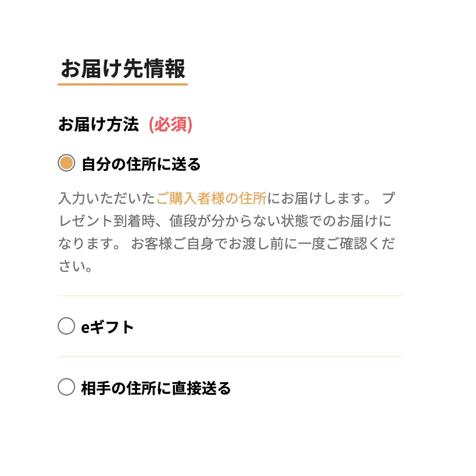Click the text 入力いただいた in description
Image resolution: width=476 pixels, height=476 pixels.
click(x=107, y=198)
